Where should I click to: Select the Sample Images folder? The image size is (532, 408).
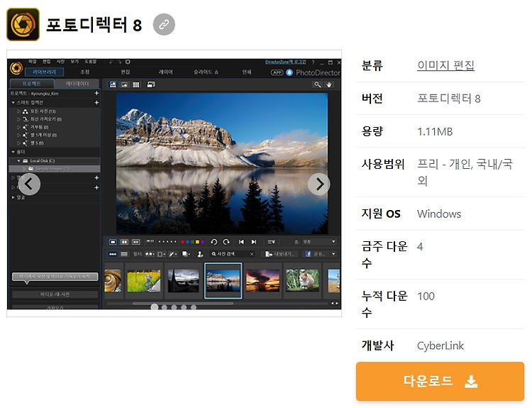coord(55,169)
